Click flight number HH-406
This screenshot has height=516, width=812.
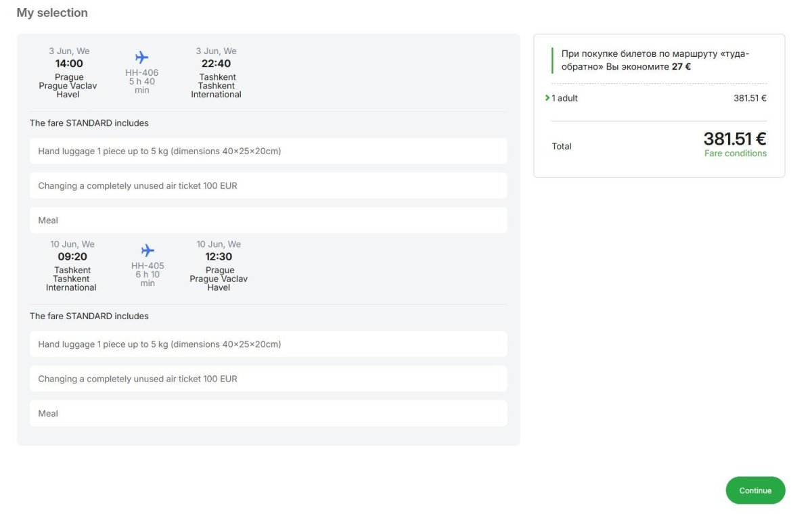coord(141,72)
